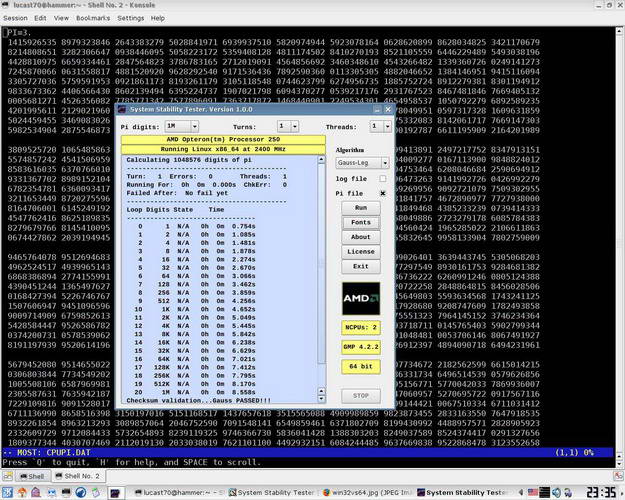Click the US flag keyboard layout tray icon
The width and height of the screenshot is (625, 500).
click(x=533, y=493)
